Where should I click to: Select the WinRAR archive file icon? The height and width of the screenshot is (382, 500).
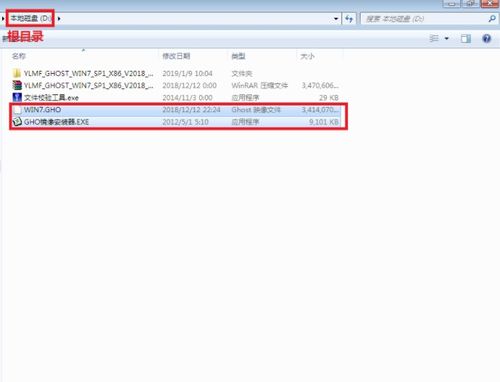pos(17,85)
